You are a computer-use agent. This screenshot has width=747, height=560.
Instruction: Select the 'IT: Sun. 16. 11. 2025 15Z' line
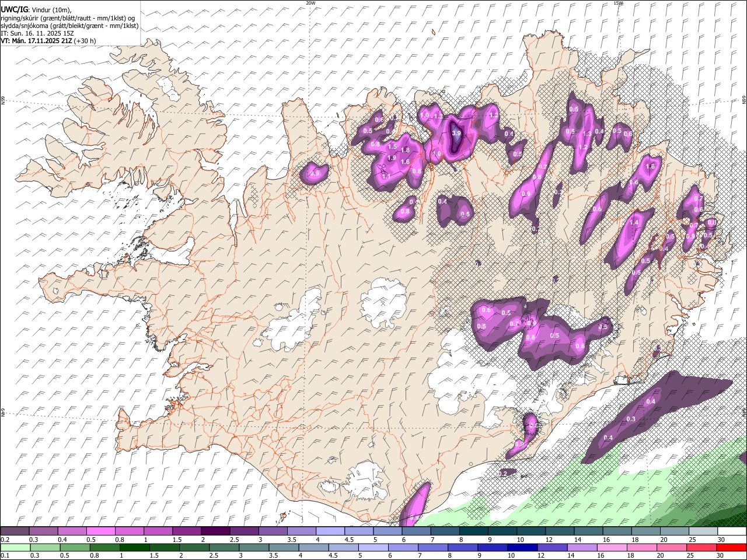[37, 33]
